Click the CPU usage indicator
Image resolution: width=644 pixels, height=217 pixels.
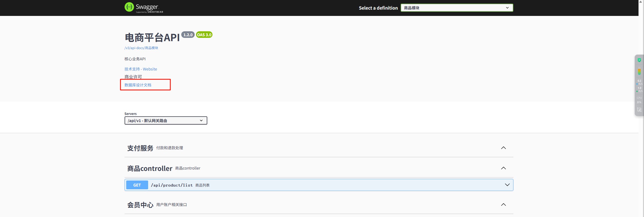639,100
